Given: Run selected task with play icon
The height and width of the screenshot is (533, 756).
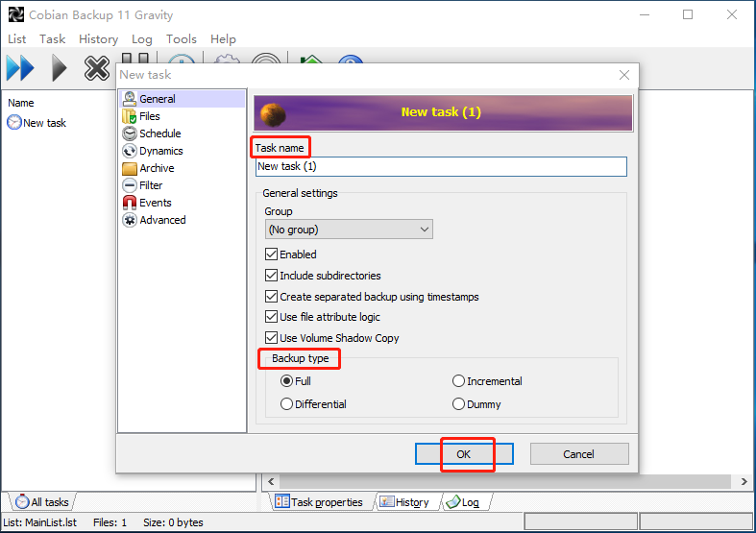Looking at the screenshot, I should pos(60,68).
